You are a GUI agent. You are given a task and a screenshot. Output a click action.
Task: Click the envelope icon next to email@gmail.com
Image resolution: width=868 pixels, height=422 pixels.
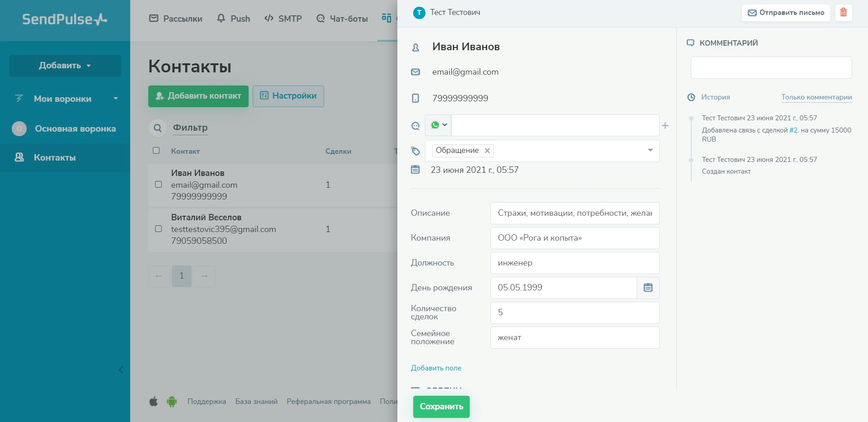click(415, 72)
